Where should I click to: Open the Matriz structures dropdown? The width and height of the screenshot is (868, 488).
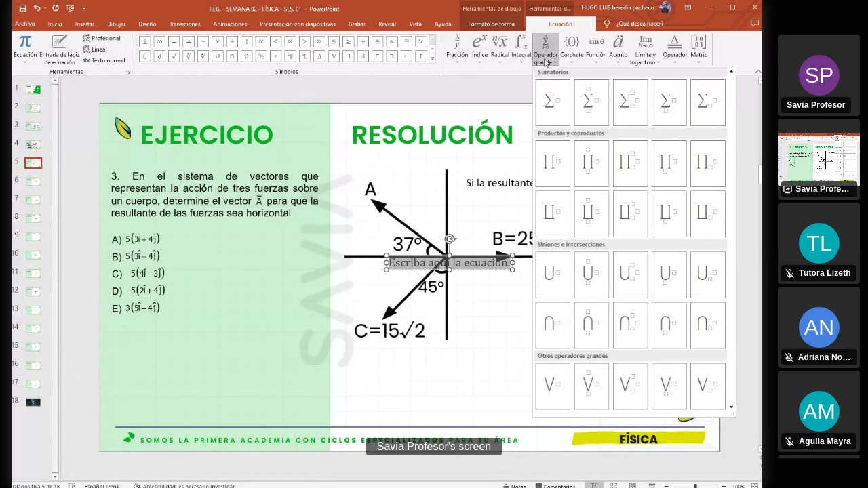pyautogui.click(x=698, y=48)
